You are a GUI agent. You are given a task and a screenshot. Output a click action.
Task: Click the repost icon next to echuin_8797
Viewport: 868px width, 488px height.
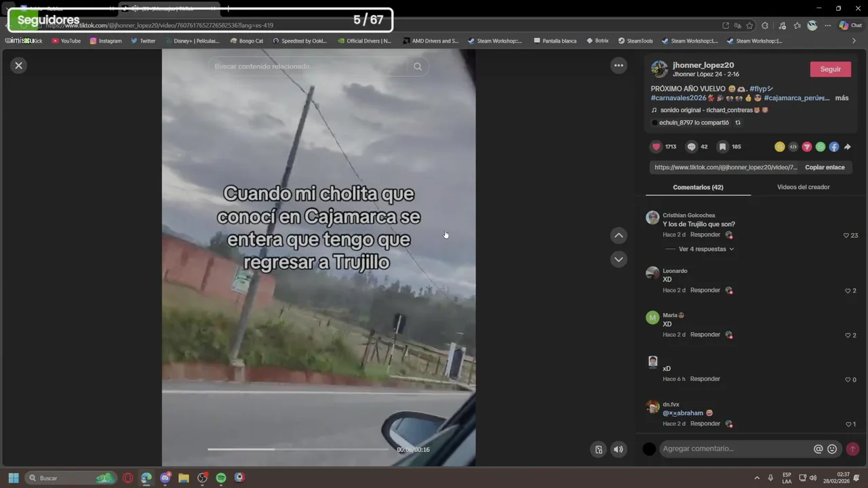[x=738, y=123]
